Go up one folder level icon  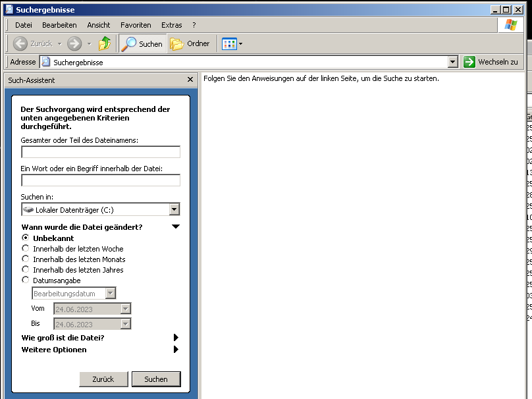pyautogui.click(x=105, y=43)
